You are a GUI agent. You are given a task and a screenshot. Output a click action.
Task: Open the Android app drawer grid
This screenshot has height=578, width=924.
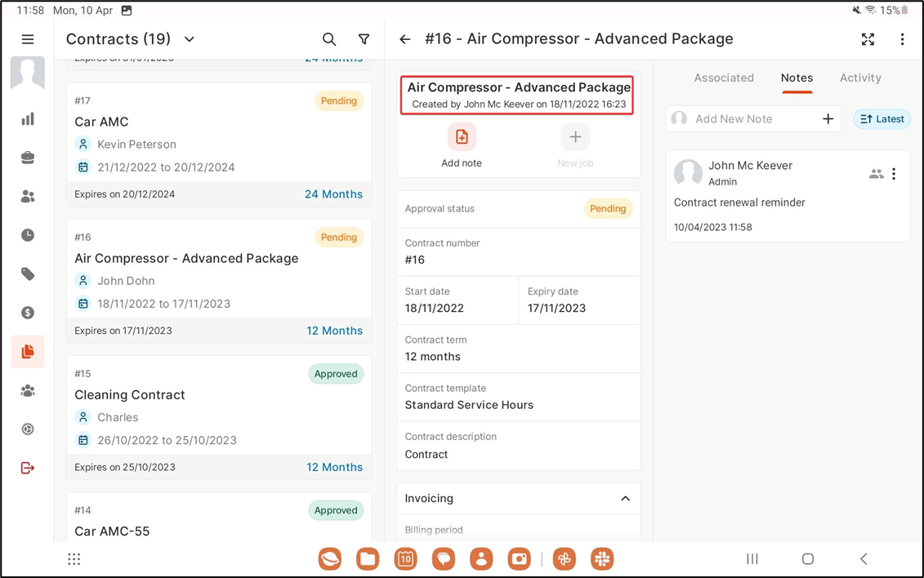pyautogui.click(x=74, y=559)
